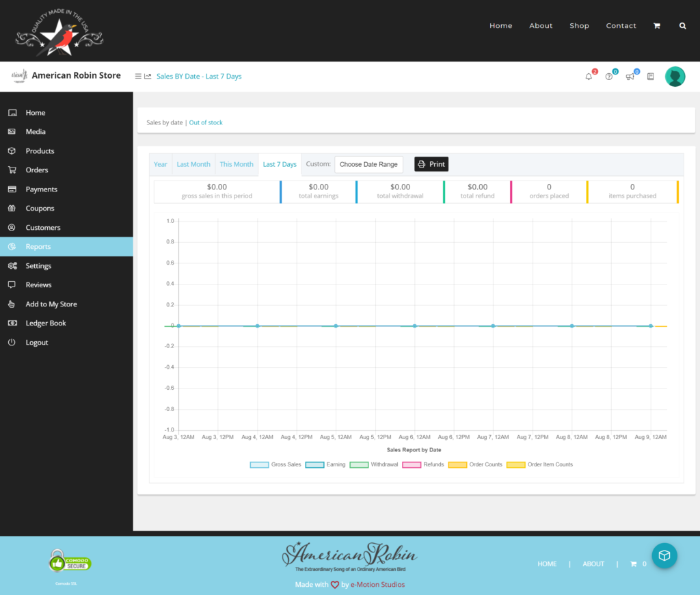Click the notification bell icon

click(x=589, y=77)
